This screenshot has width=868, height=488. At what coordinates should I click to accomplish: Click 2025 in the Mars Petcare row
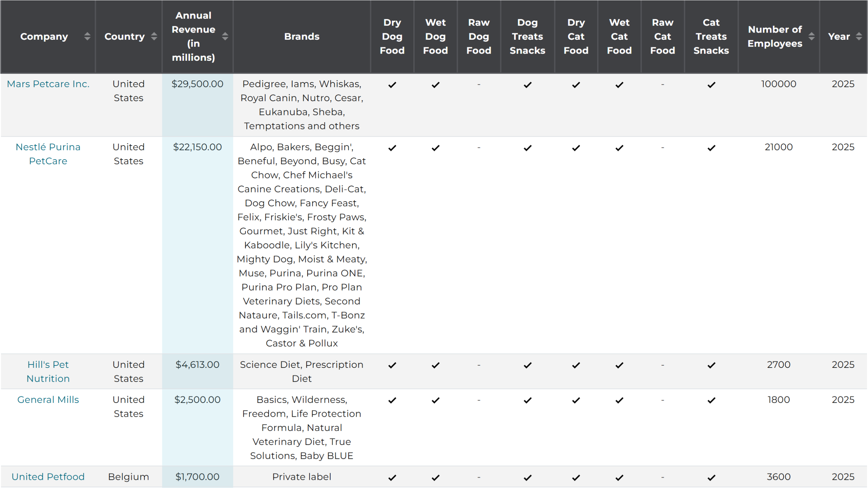843,84
